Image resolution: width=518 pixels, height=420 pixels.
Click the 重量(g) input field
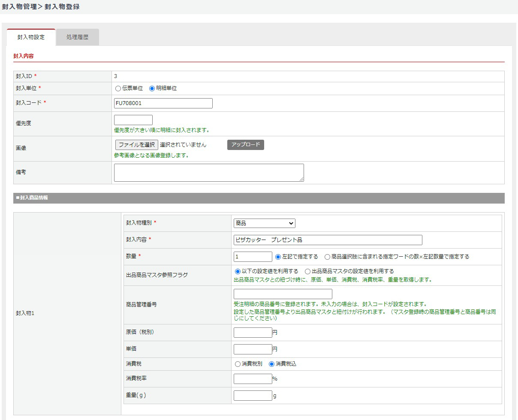(x=253, y=396)
